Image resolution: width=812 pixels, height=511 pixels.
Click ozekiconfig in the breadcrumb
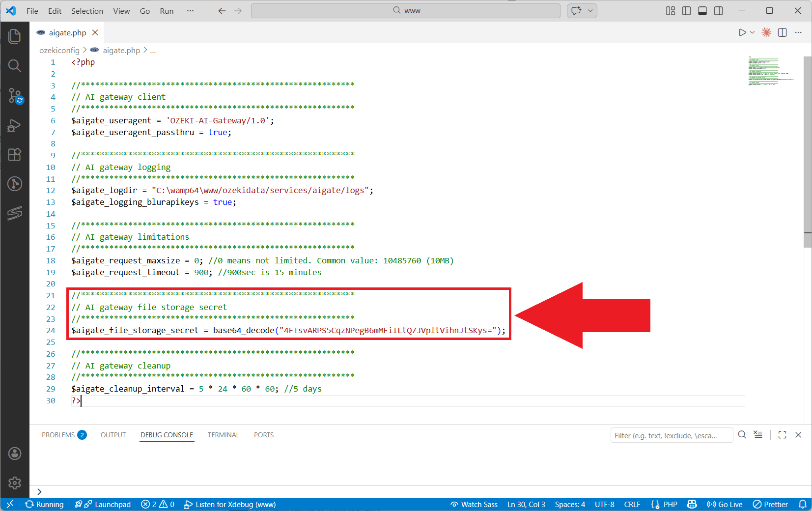pos(59,50)
